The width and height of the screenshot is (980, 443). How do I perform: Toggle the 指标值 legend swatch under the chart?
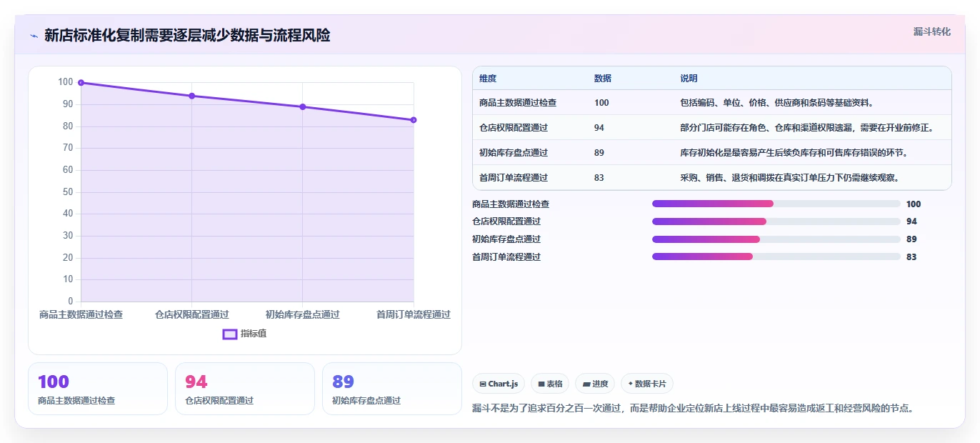tap(230, 334)
